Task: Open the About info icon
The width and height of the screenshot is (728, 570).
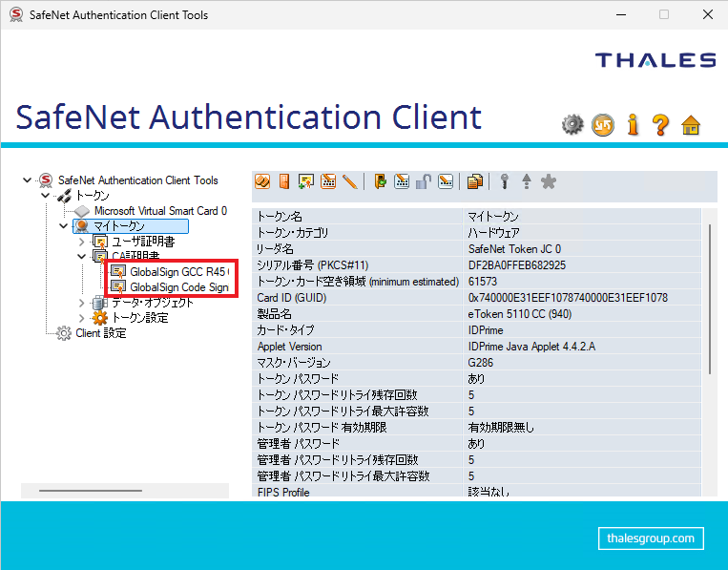Action: click(631, 124)
